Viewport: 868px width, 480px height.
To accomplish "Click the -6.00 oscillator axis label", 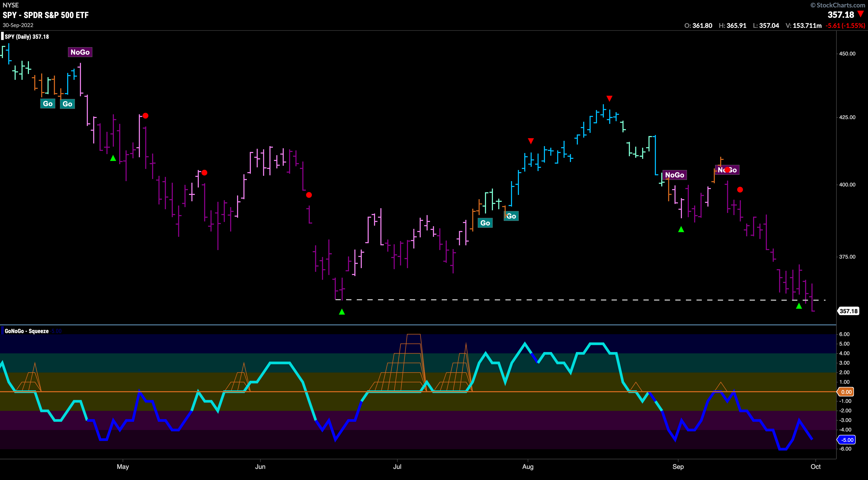I will pyautogui.click(x=845, y=449).
